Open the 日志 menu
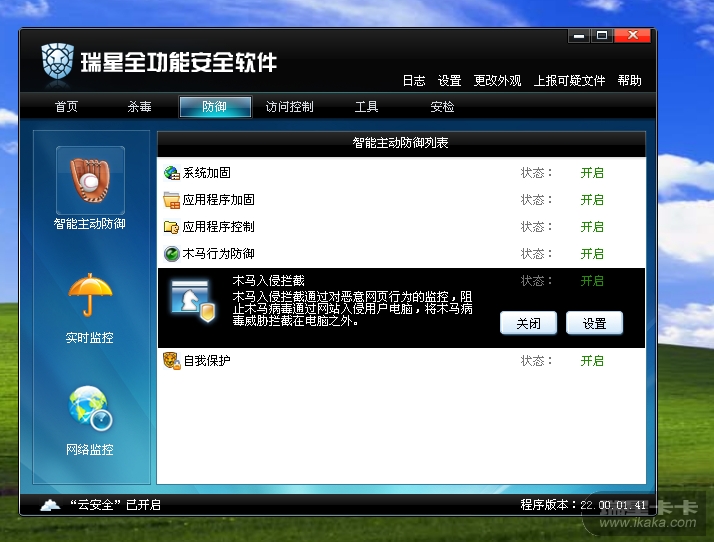Screen dimensions: 714x542 tap(414, 81)
